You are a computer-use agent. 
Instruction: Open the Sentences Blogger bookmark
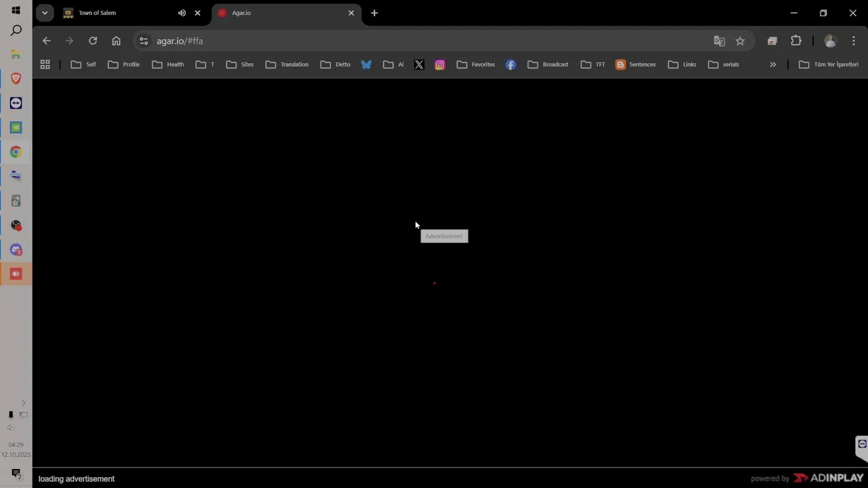click(x=635, y=64)
